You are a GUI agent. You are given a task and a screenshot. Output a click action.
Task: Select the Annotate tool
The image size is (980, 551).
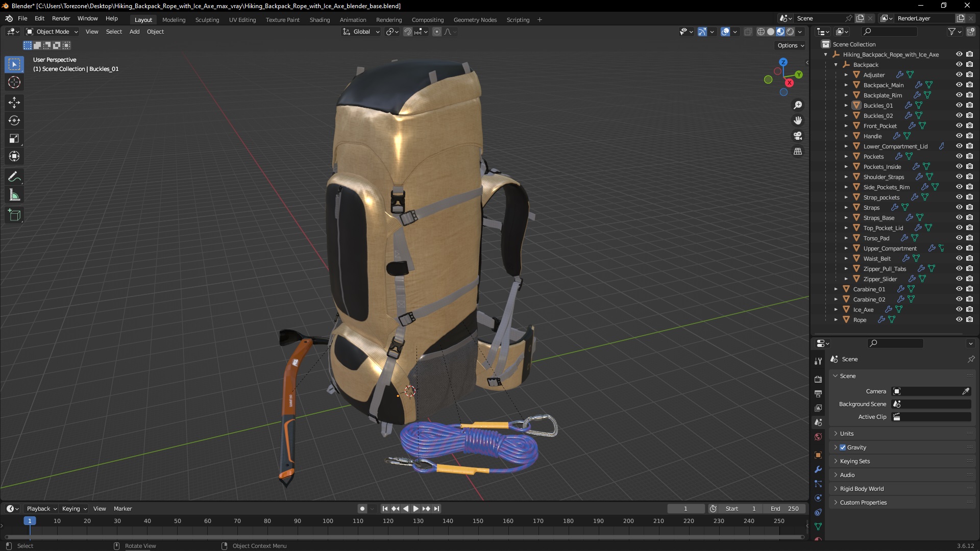coord(14,177)
